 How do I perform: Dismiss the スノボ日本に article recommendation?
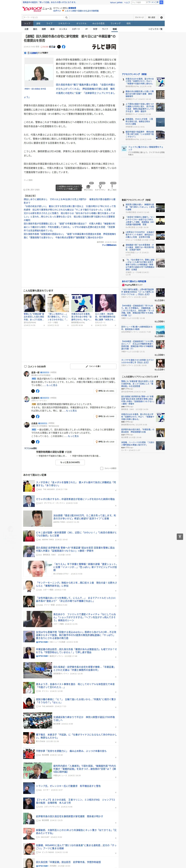(x=115, y=490)
